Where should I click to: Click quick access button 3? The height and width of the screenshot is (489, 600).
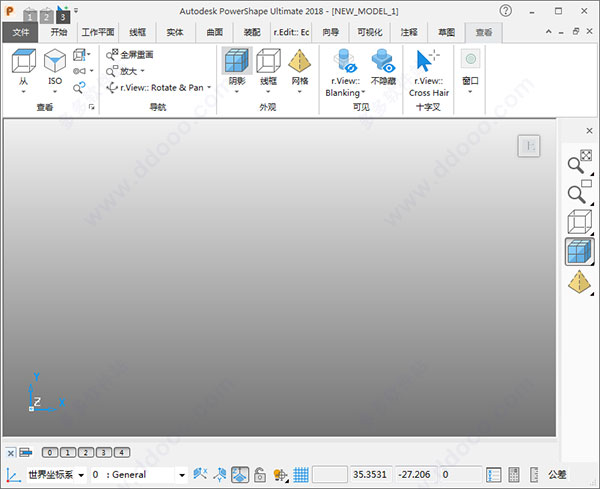pyautogui.click(x=63, y=16)
